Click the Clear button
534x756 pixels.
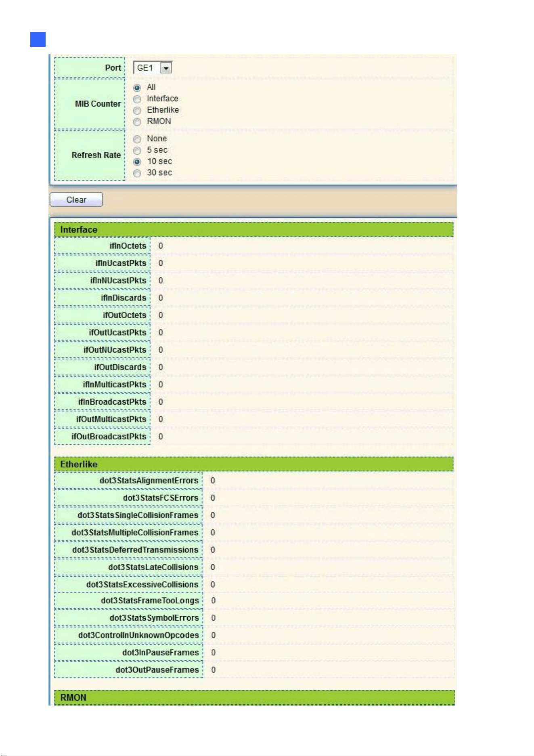pyautogui.click(x=76, y=199)
